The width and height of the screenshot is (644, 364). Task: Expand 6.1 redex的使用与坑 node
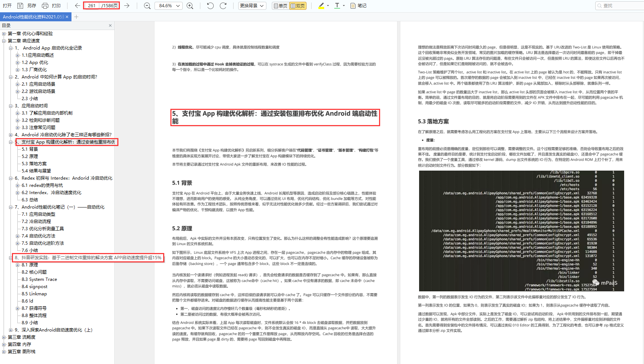pos(17,185)
